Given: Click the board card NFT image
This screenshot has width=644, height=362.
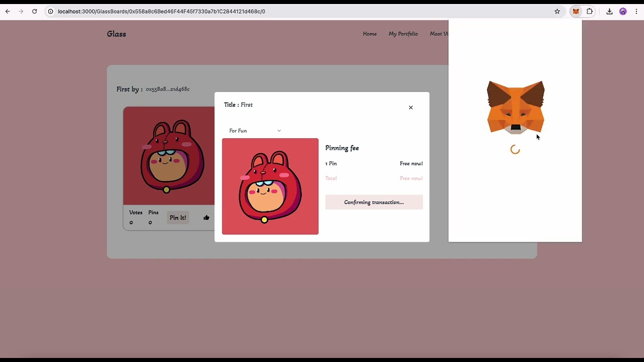Looking at the screenshot, I should pyautogui.click(x=169, y=156).
